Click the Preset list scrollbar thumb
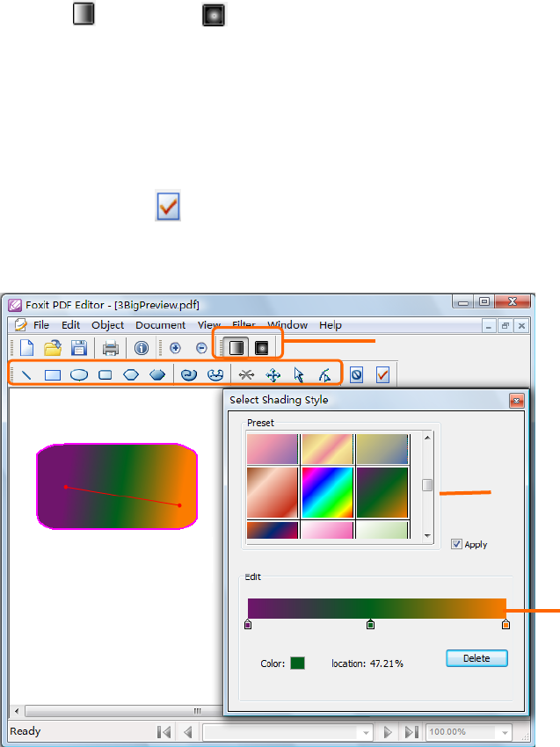This screenshot has width=560, height=747. point(427,485)
